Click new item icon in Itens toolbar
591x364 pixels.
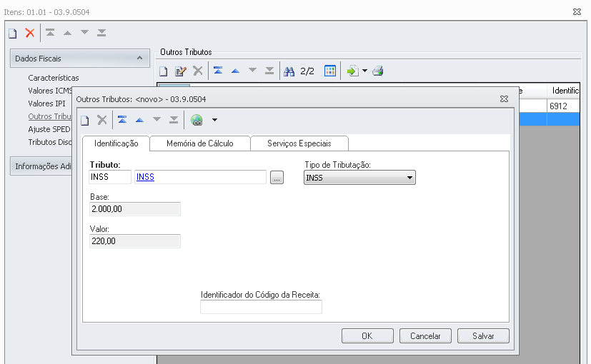tap(13, 33)
